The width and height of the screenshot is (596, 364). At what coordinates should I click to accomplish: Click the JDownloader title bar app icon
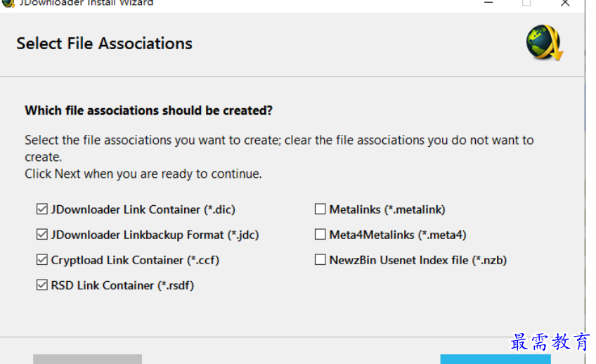click(8, 3)
